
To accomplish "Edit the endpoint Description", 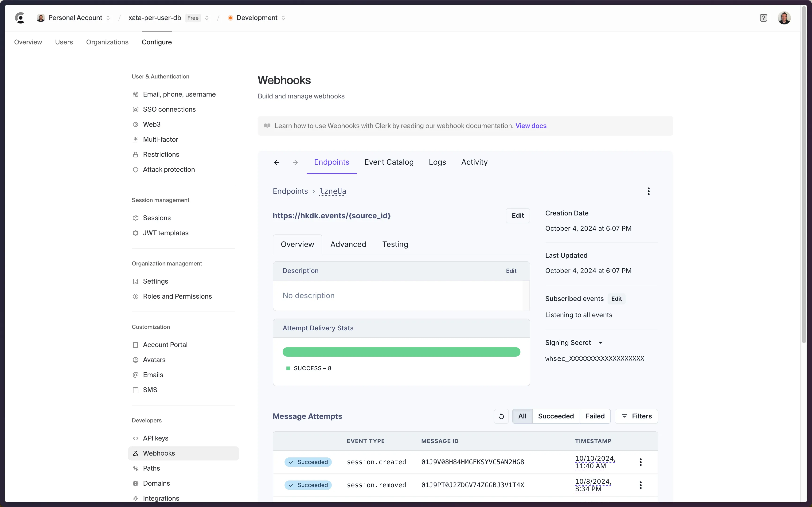I will point(511,271).
